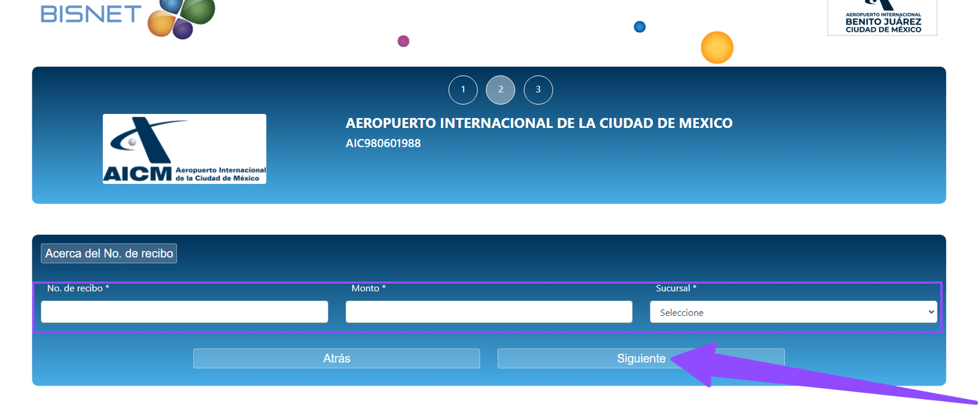Click the Benito Juárez airport logo
This screenshot has width=980, height=407.
[882, 17]
